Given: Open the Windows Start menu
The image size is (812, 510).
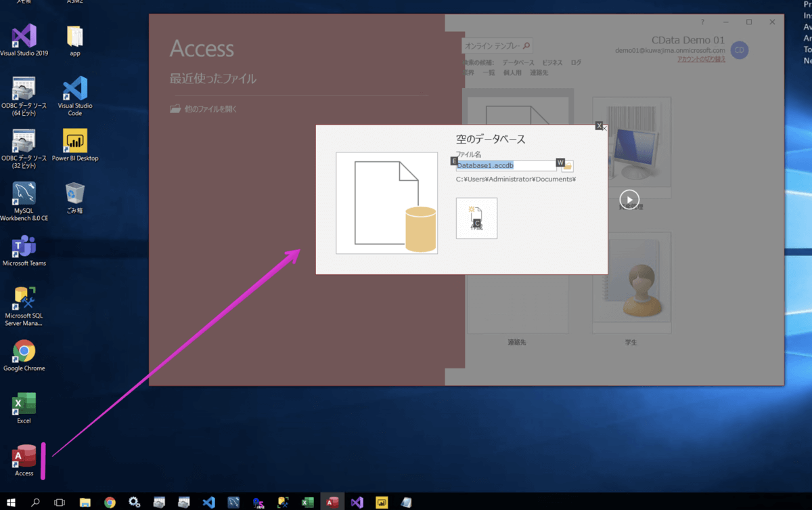Looking at the screenshot, I should 11,503.
